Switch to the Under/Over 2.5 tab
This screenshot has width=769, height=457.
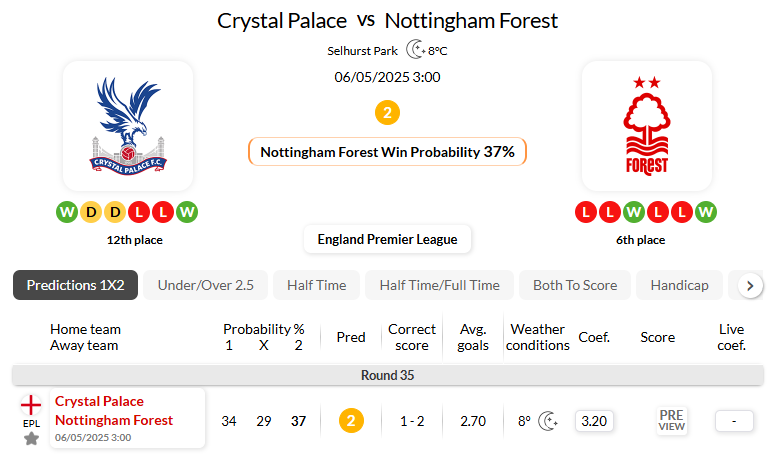(x=205, y=285)
